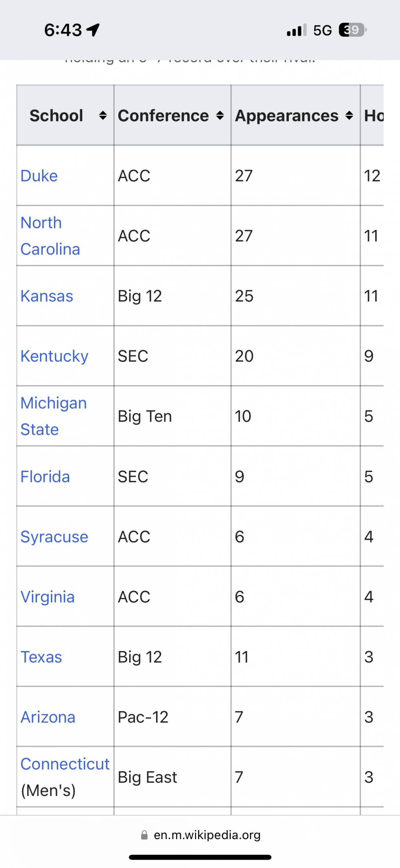Tap the padlock icon beside the URL
Image resolution: width=400 pixels, height=868 pixels.
coord(144,835)
